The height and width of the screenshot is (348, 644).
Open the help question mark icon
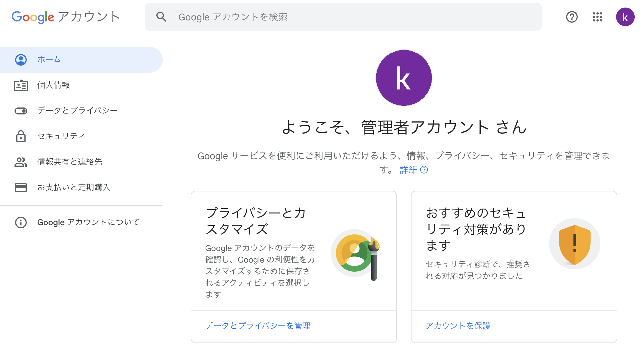pyautogui.click(x=572, y=17)
